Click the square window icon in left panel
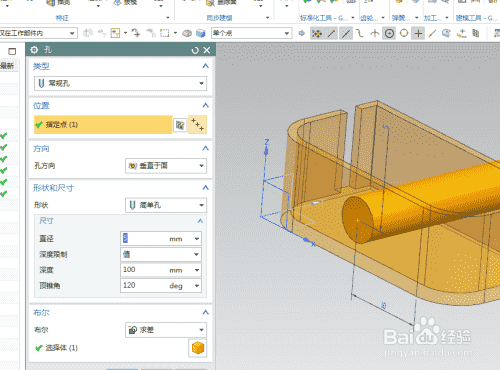Viewport: 500px width, 370px height. click(12, 51)
